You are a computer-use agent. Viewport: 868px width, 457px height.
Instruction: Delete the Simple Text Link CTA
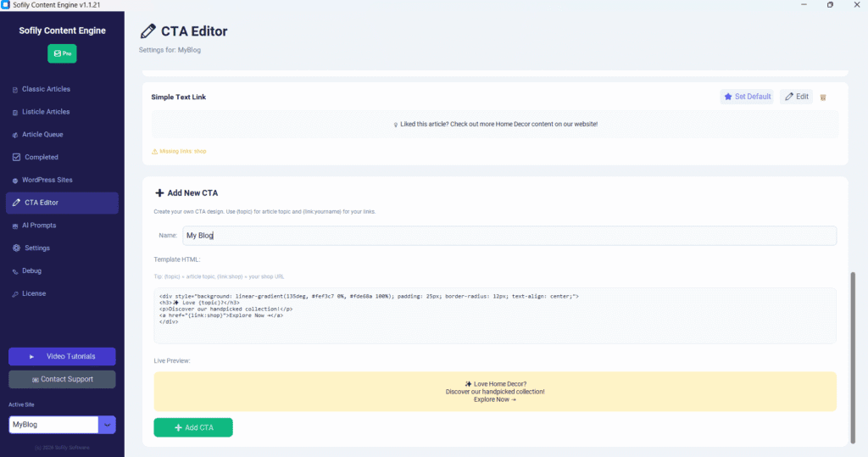coord(823,98)
